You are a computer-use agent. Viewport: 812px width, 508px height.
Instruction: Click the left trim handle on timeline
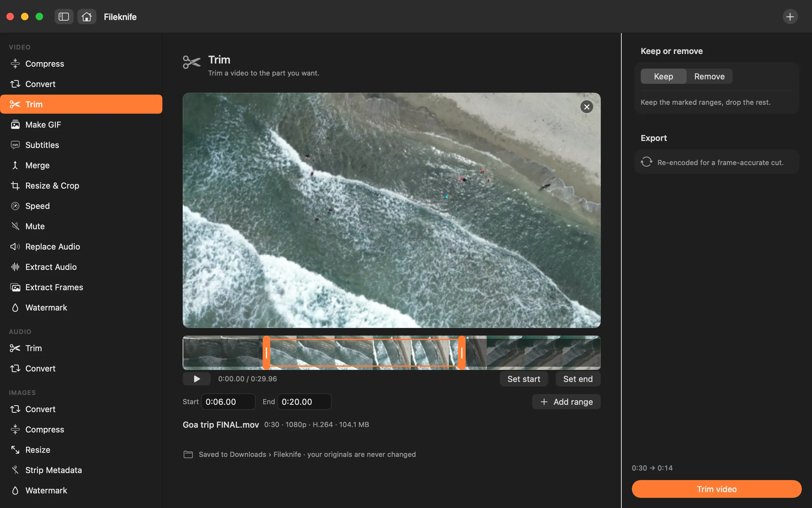pyautogui.click(x=266, y=353)
